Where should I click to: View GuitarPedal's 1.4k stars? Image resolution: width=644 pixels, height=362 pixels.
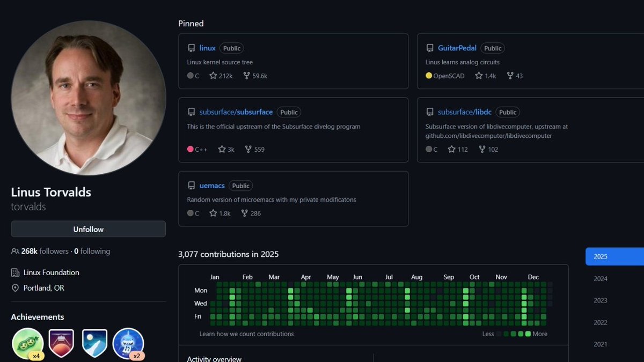tap(486, 76)
